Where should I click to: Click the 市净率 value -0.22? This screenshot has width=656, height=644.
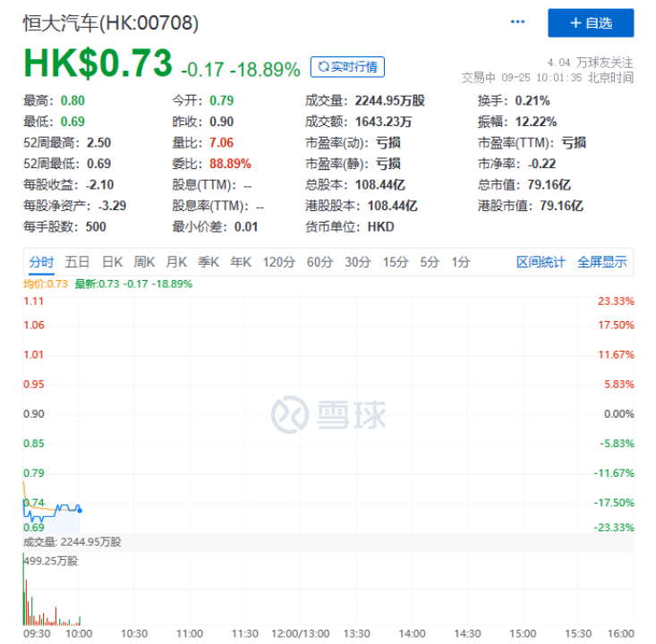541,164
